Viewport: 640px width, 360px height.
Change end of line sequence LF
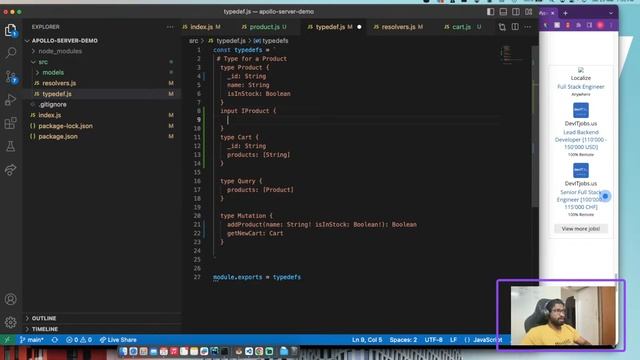coord(453,340)
